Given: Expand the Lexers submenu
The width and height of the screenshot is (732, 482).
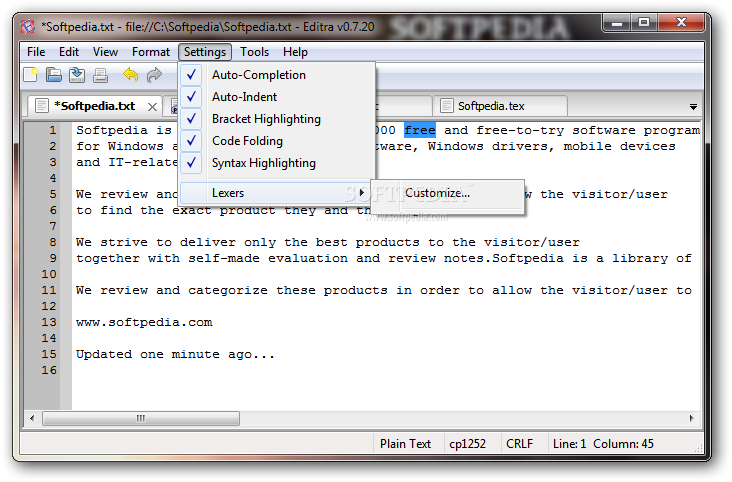Looking at the screenshot, I should (275, 193).
